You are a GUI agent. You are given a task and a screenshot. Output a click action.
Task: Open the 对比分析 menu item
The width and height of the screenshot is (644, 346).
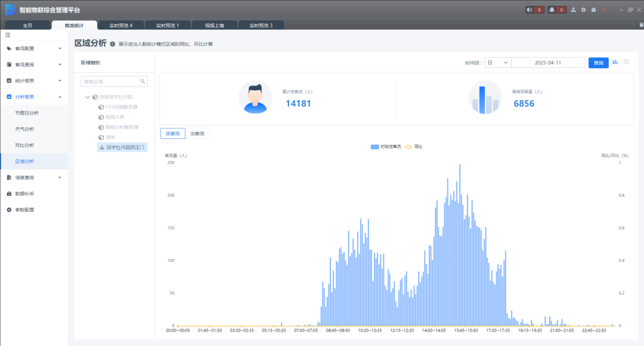(x=25, y=145)
